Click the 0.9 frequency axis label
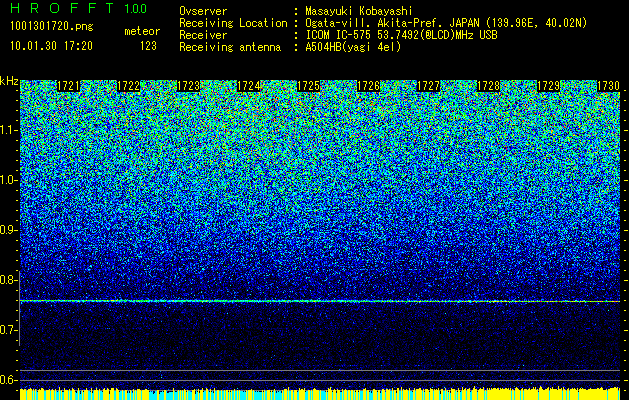Viewport: 629px width, 400px height. click(x=8, y=230)
